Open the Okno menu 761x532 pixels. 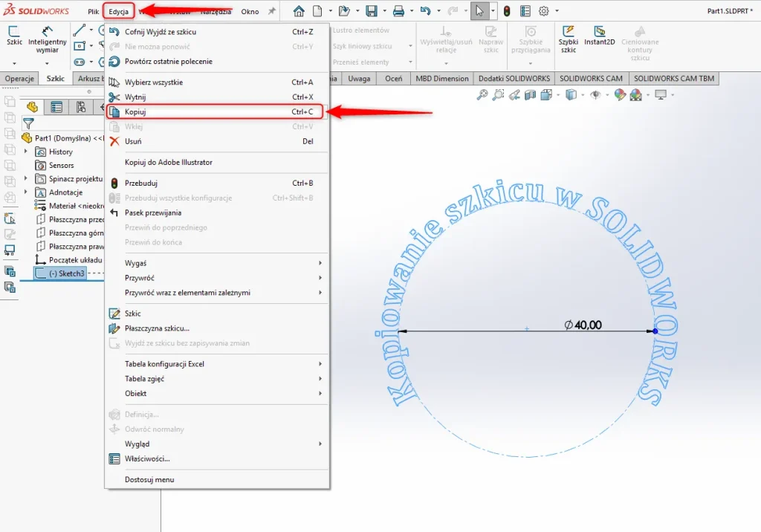click(x=250, y=11)
